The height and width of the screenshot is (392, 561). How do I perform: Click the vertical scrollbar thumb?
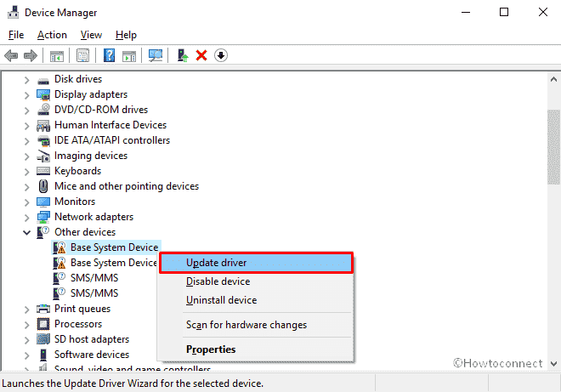coord(553,145)
